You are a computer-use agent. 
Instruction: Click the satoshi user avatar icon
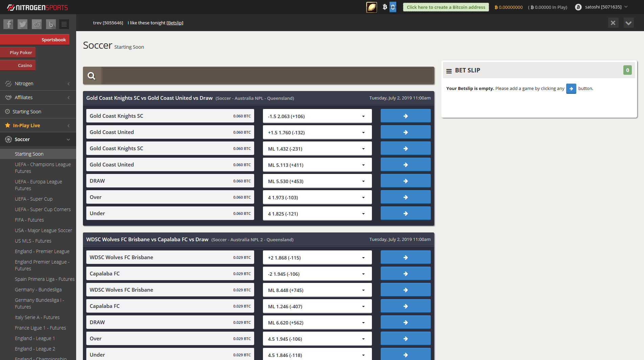pos(578,7)
